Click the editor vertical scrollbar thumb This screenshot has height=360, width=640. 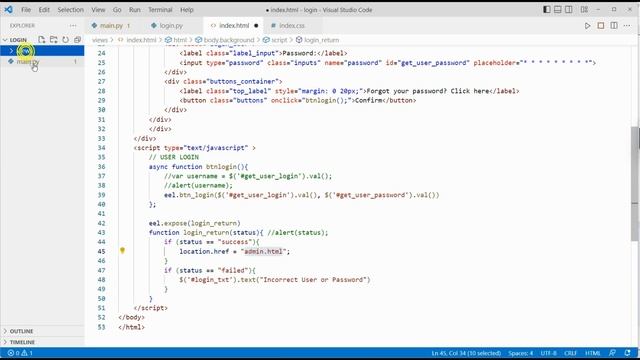[635, 184]
